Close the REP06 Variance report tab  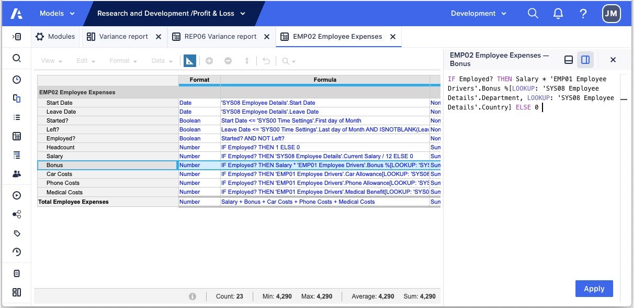[x=267, y=37]
